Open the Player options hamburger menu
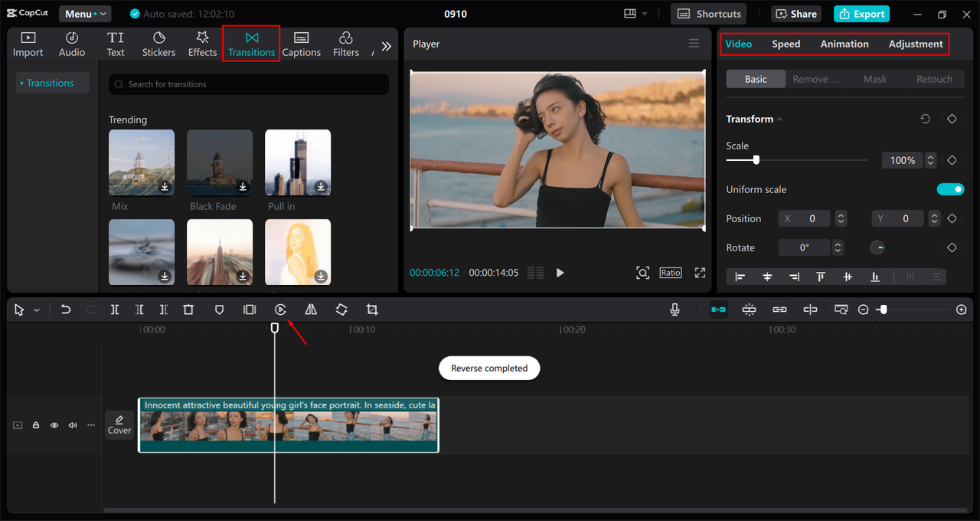Viewport: 980px width, 521px height. click(x=694, y=44)
